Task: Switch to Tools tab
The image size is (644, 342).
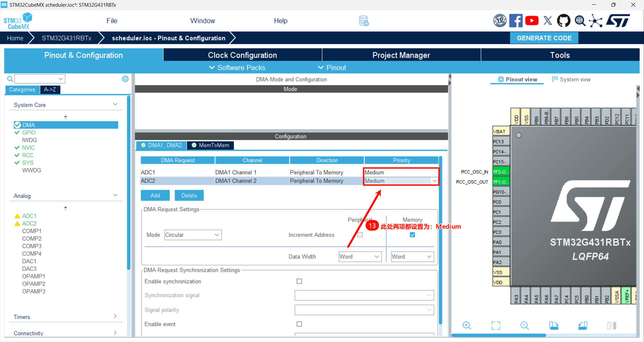Action: tap(560, 55)
